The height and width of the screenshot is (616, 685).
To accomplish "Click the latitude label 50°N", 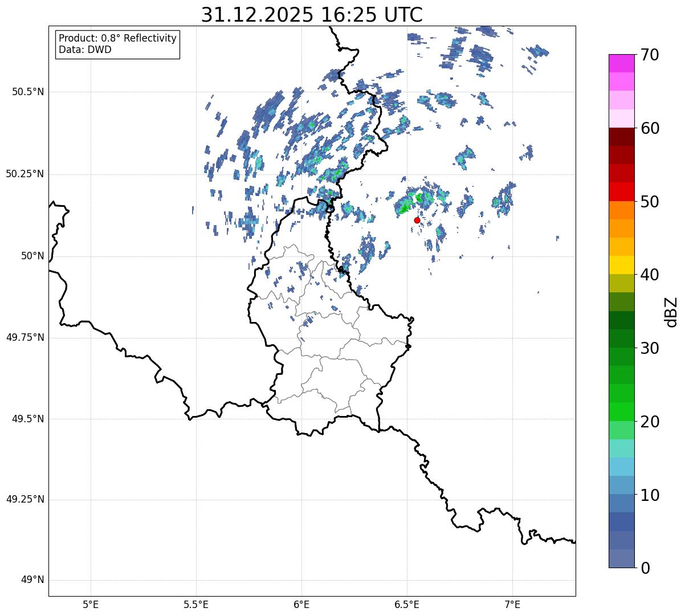I will coord(32,256).
